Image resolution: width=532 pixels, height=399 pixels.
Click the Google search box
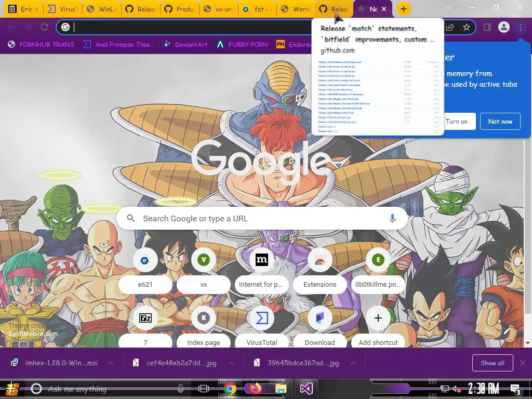point(262,219)
